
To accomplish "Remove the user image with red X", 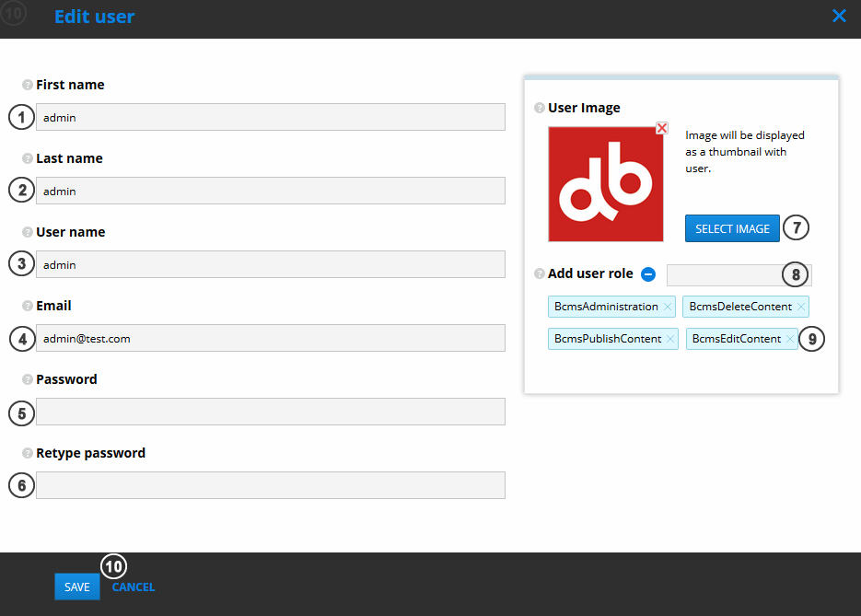I will tap(661, 129).
